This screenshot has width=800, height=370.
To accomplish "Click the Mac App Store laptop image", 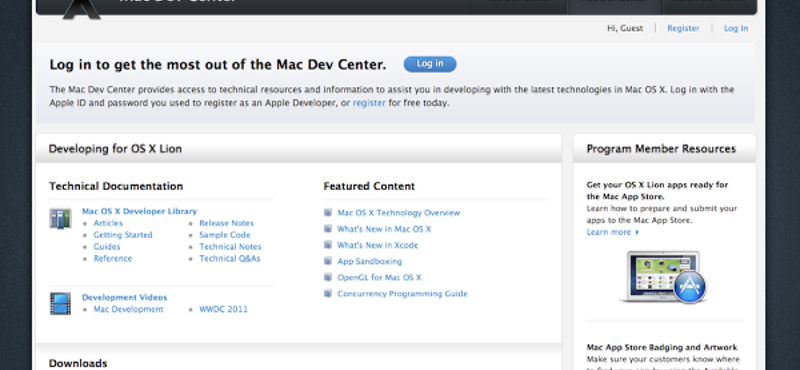I will click(663, 277).
